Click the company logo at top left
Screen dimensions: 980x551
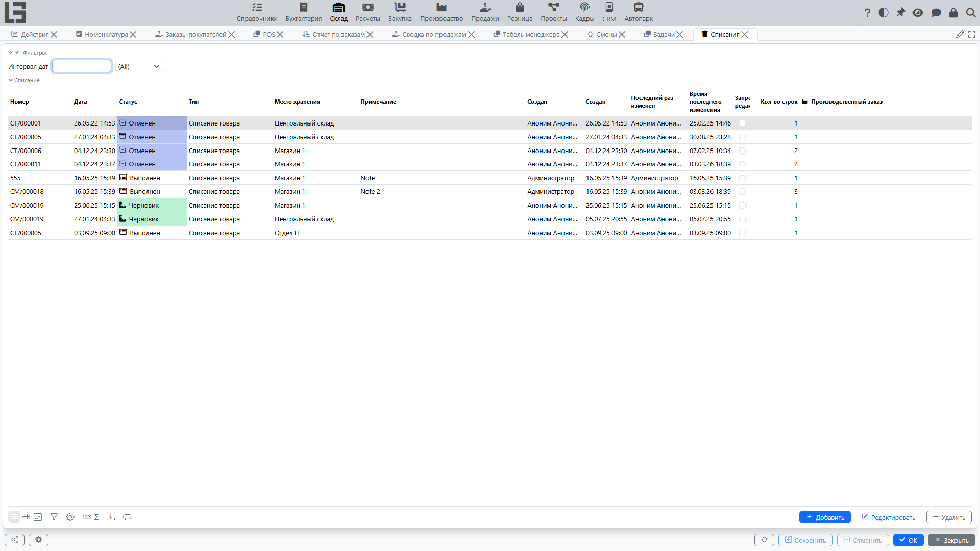coord(15,13)
